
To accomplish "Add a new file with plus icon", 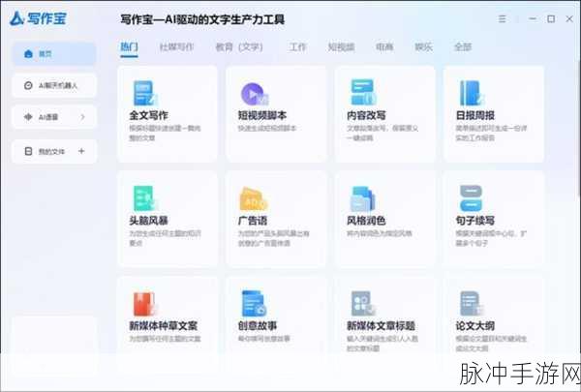I will pyautogui.click(x=81, y=151).
